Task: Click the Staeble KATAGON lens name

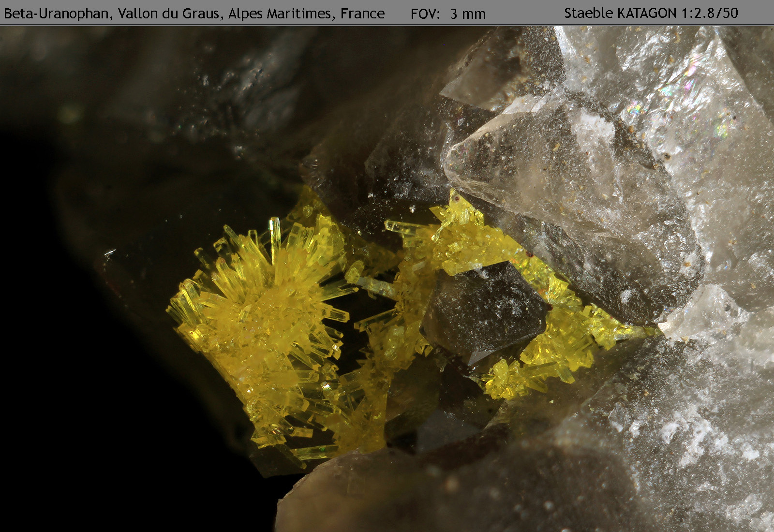Action: [621, 13]
